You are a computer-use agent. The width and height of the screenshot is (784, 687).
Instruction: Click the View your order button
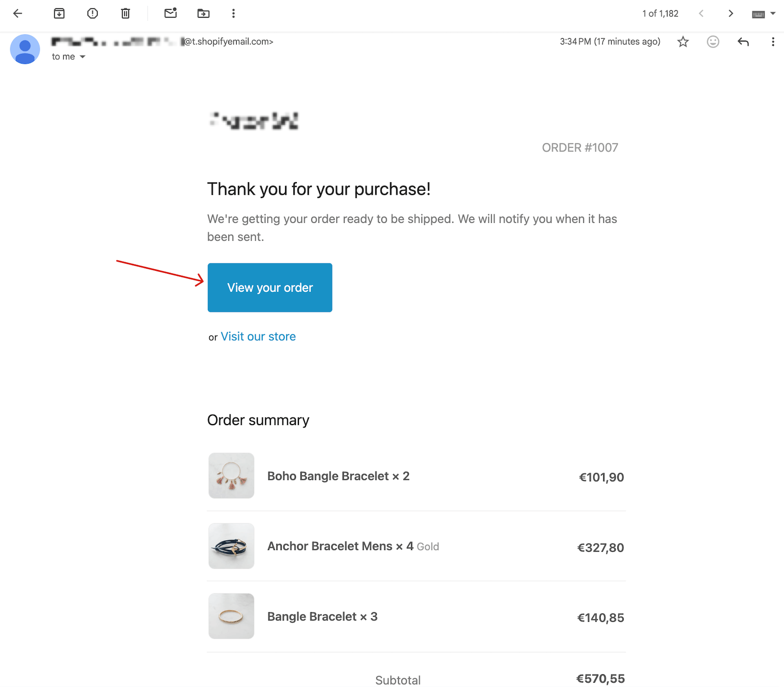tap(269, 287)
